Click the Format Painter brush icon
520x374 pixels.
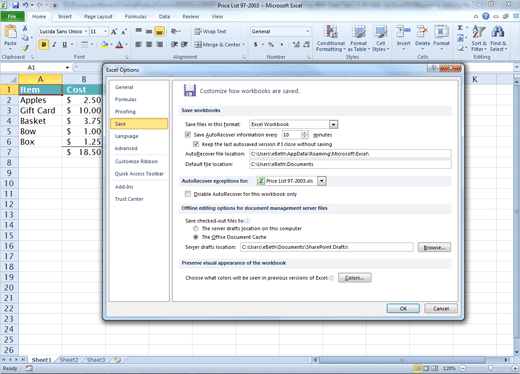pos(25,48)
